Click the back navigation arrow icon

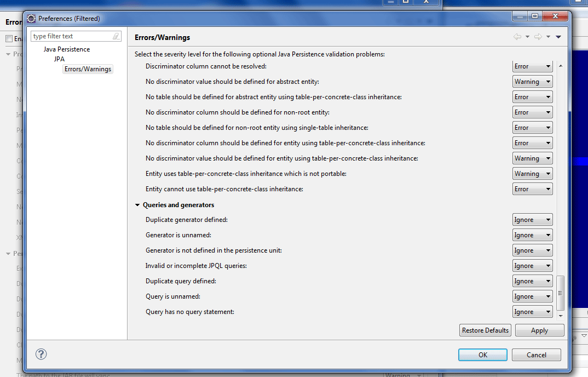517,37
